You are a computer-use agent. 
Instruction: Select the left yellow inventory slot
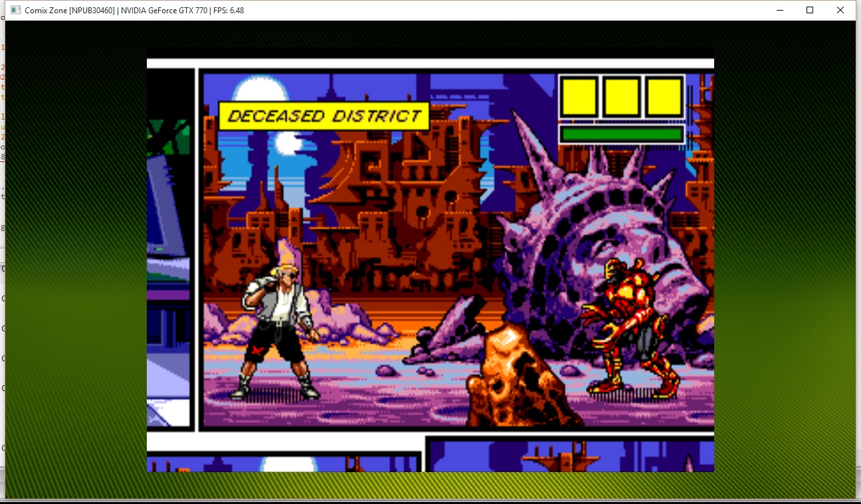pyautogui.click(x=579, y=97)
